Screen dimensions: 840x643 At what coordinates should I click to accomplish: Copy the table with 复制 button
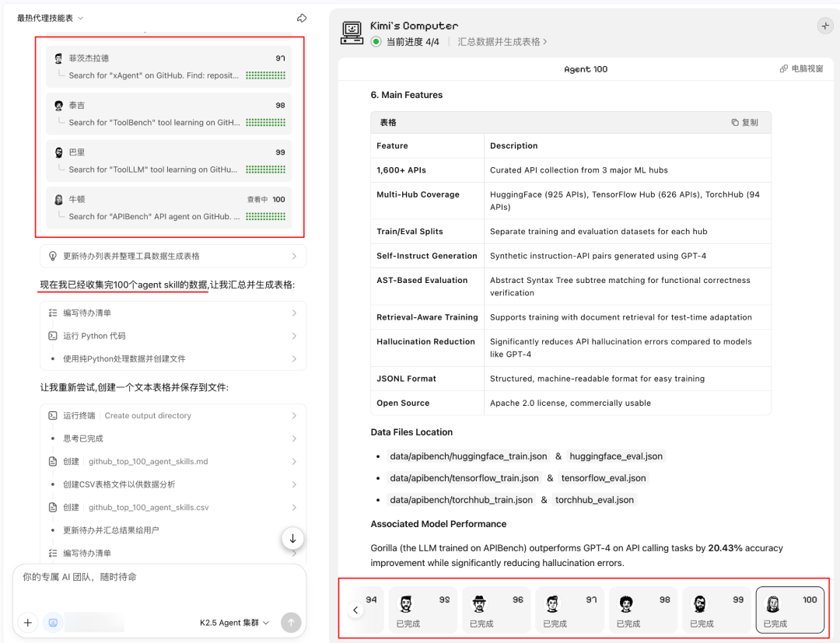744,122
